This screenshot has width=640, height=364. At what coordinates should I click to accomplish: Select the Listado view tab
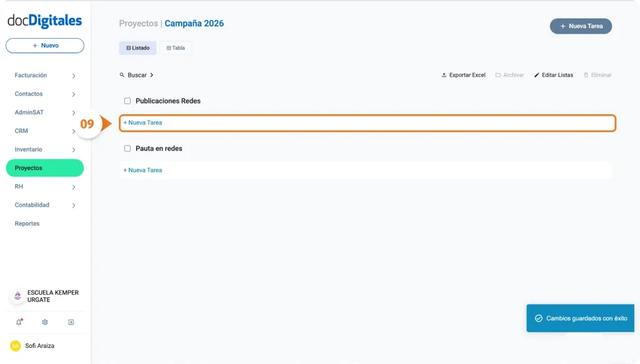click(x=137, y=47)
